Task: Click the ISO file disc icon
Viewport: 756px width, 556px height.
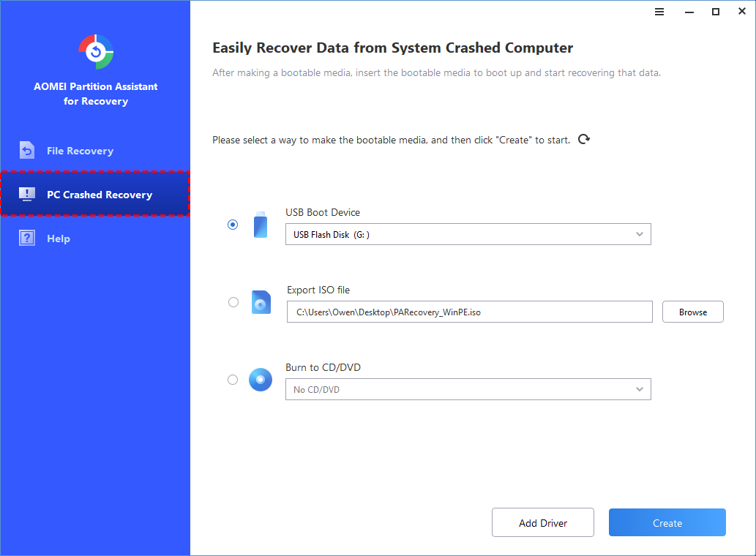Action: coord(261,302)
